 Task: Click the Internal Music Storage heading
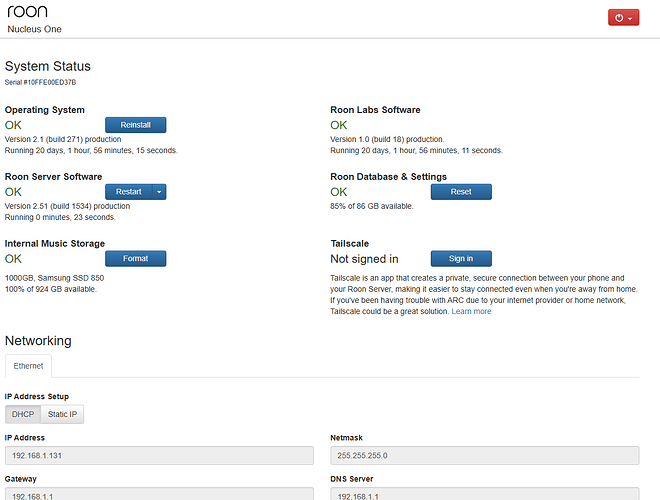pyautogui.click(x=55, y=244)
